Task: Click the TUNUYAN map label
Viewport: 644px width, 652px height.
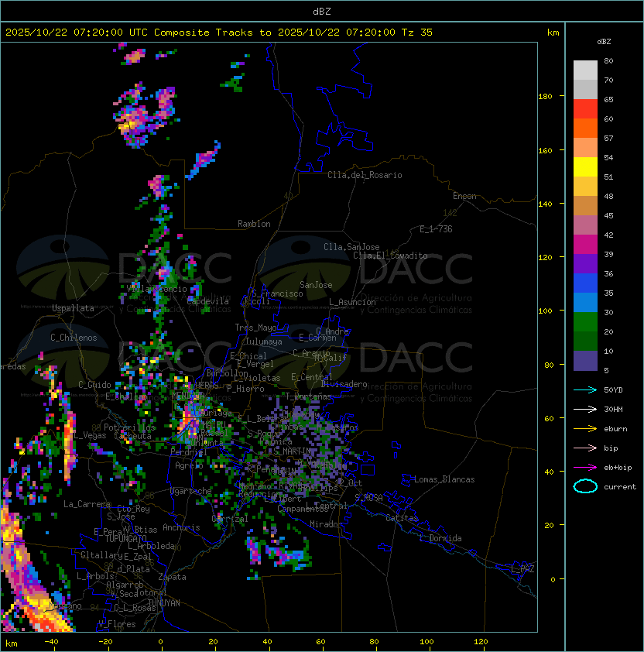Action: pos(164,603)
